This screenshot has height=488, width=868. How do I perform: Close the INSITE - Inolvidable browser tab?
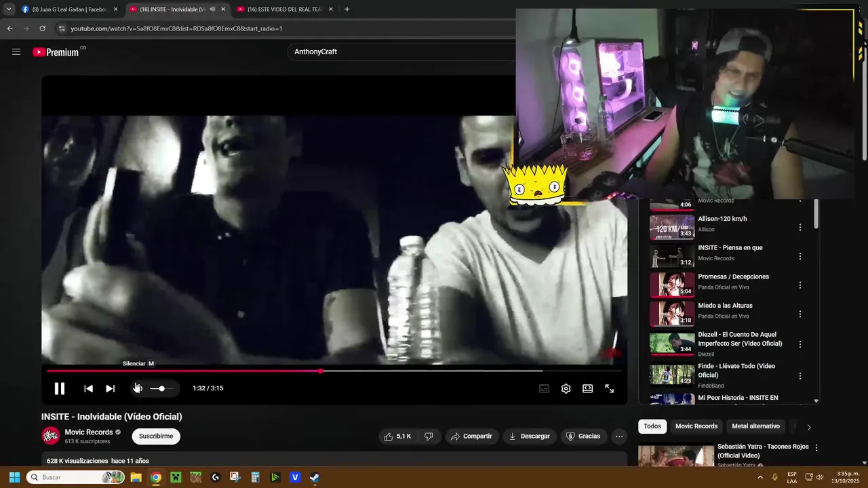coord(223,9)
